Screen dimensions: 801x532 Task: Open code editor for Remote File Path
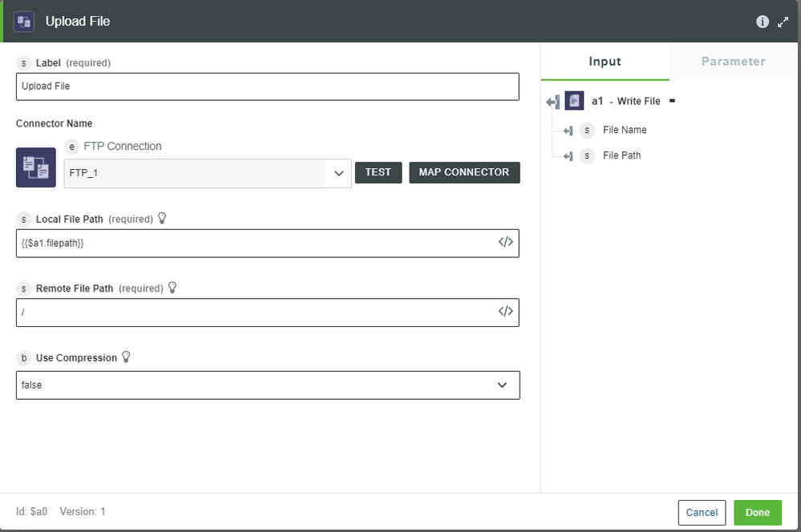coord(505,312)
